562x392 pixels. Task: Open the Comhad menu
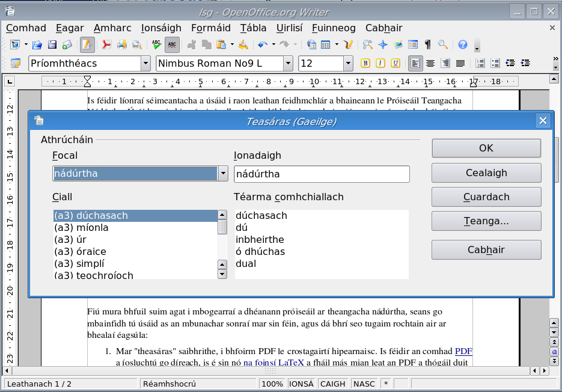[26, 28]
